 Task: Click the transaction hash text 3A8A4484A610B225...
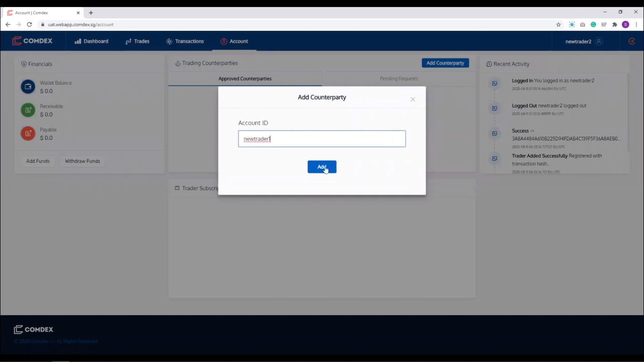[566, 139]
